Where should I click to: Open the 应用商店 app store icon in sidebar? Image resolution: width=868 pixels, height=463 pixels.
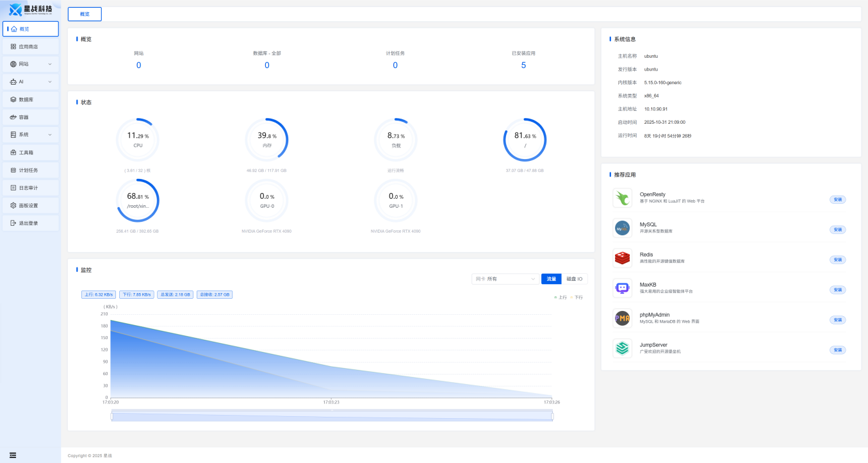pos(13,47)
